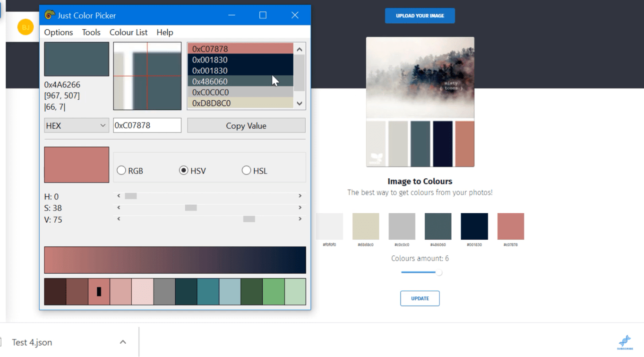This screenshot has height=357, width=644.
Task: Click the Hue slider thumb
Action: (x=131, y=196)
